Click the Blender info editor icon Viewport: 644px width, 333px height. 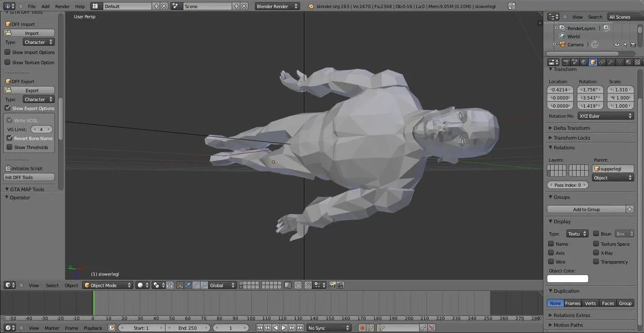(10, 6)
